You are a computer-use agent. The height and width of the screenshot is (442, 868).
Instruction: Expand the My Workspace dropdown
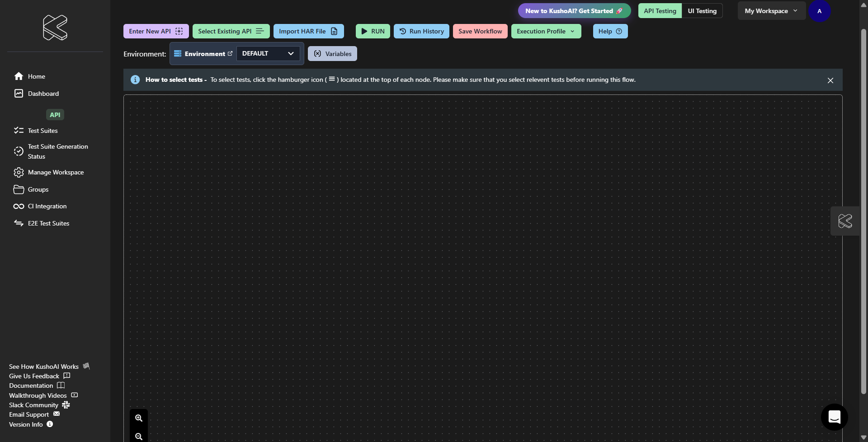pyautogui.click(x=771, y=11)
